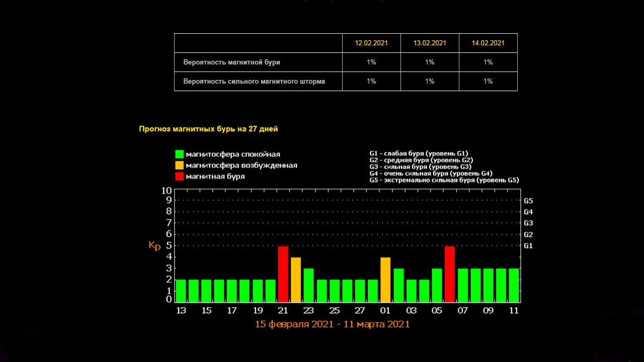
Task: Select the red bar at day 21
Action: coord(283,274)
